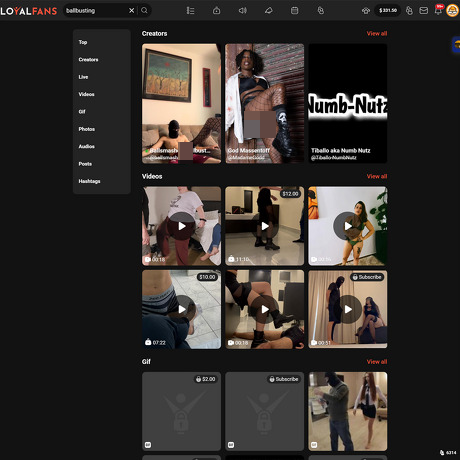The width and height of the screenshot is (460, 460).
Task: Select the Creators filter in sidebar
Action: (88, 60)
